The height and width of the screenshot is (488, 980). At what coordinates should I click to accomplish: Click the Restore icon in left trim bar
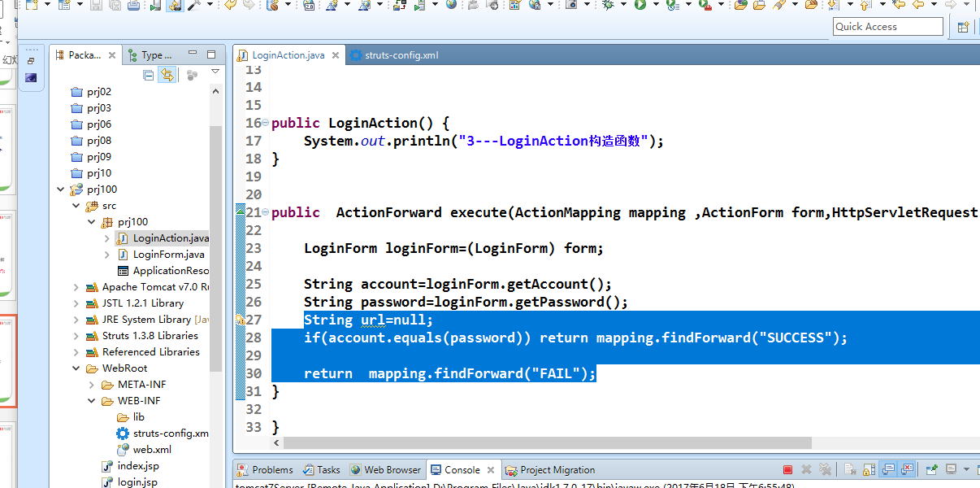coord(31,60)
